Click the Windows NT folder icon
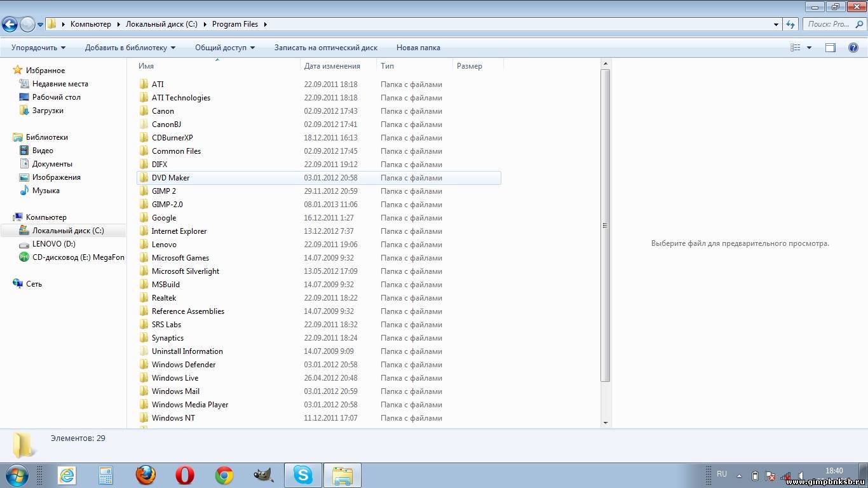The image size is (868, 488). [x=144, y=417]
